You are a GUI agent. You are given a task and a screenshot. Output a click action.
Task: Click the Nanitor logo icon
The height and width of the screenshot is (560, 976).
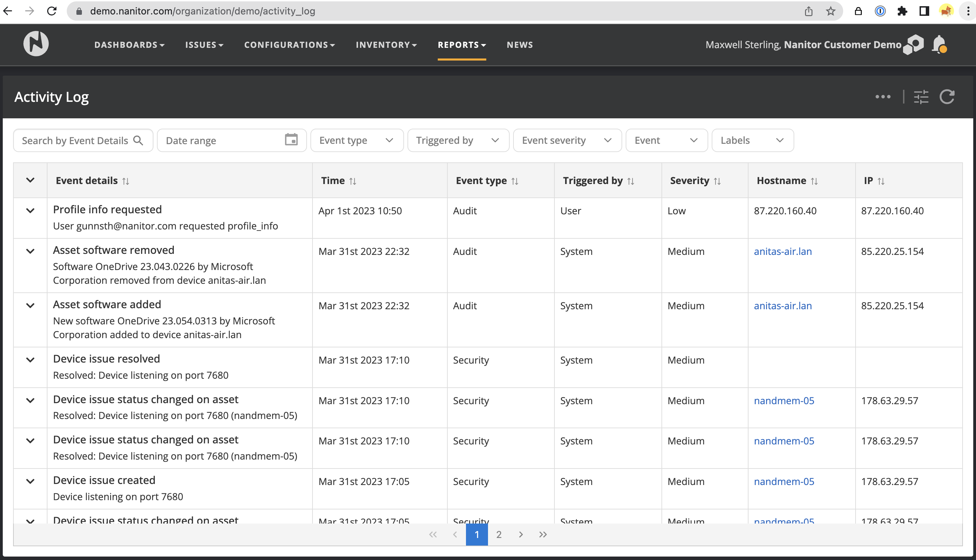coord(36,44)
